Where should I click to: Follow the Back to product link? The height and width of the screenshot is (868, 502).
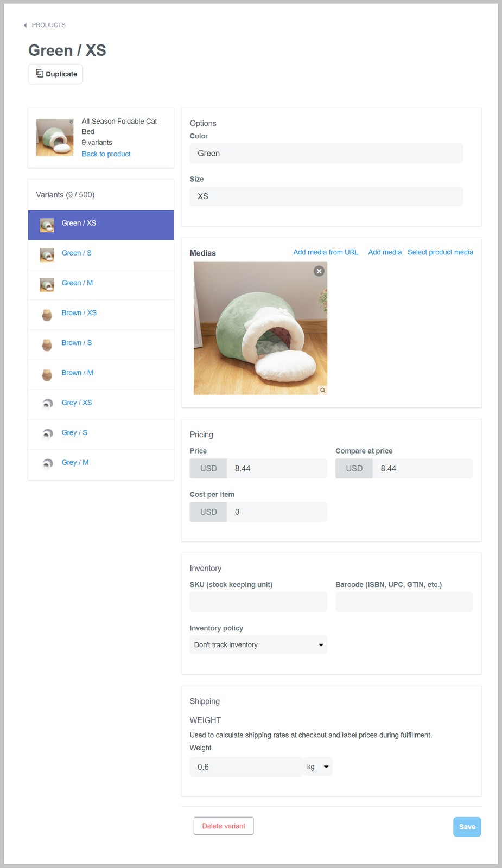point(106,154)
